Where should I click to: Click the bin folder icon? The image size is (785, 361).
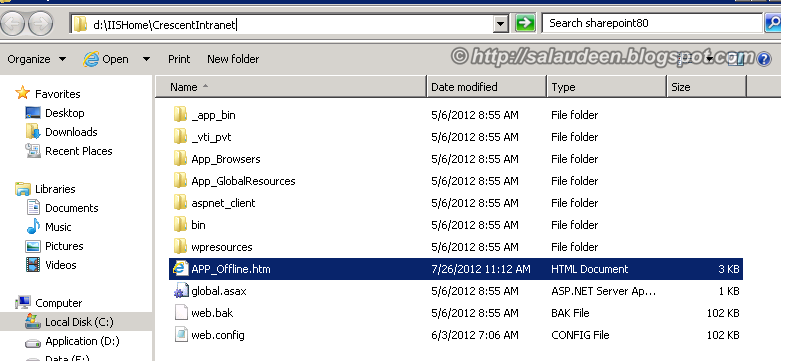point(180,225)
